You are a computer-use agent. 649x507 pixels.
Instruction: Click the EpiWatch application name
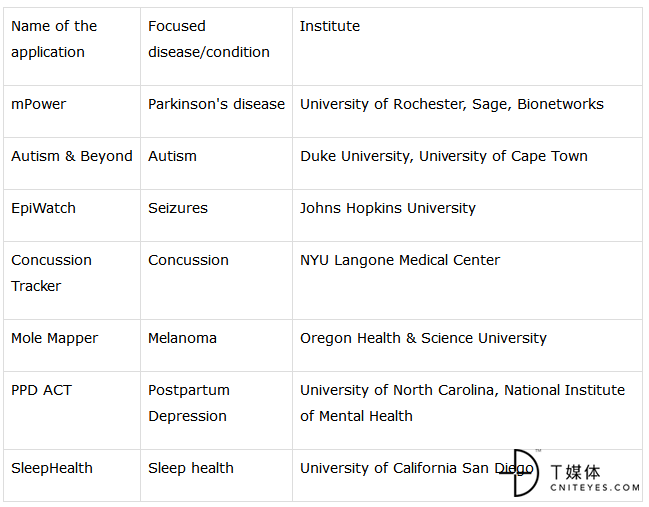(x=43, y=208)
